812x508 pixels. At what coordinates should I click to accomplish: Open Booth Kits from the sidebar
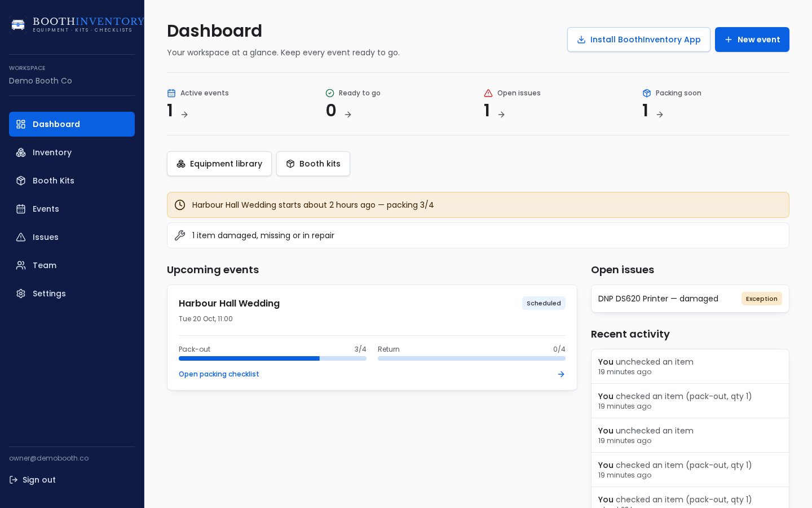coord(72,181)
